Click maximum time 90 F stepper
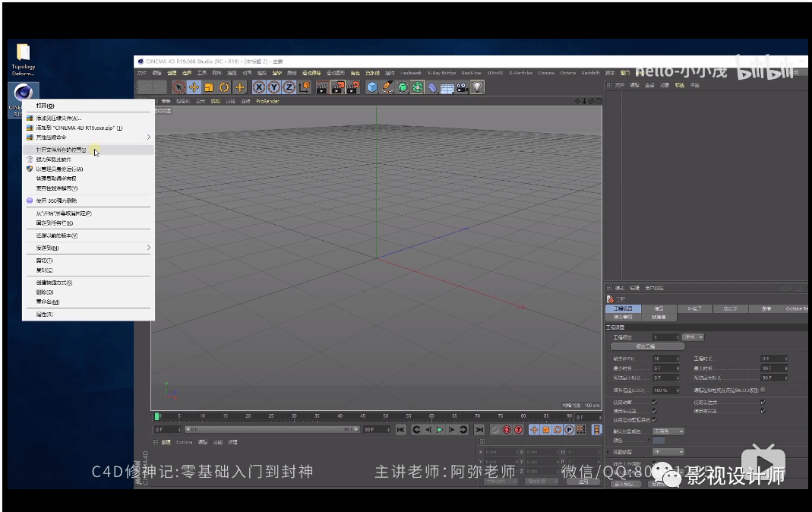The image size is (812, 512). coord(785,368)
